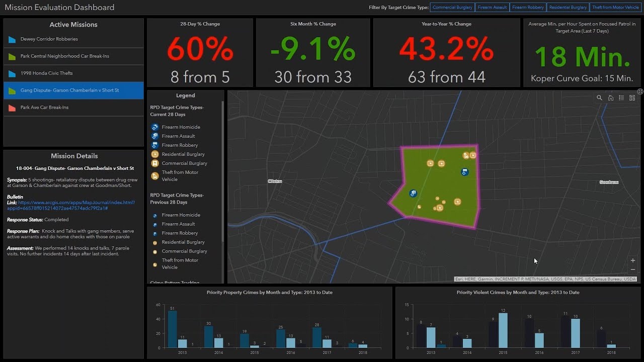644x362 pixels.
Task: Click current Commercial Burglary legend icon
Action: [155, 163]
